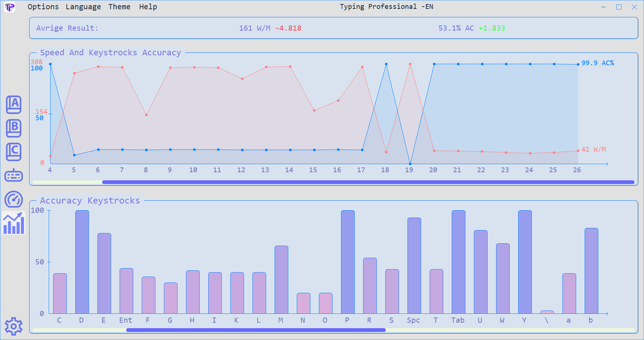This screenshot has width=644, height=340.
Task: Open the Language menu
Action: pyautogui.click(x=83, y=7)
